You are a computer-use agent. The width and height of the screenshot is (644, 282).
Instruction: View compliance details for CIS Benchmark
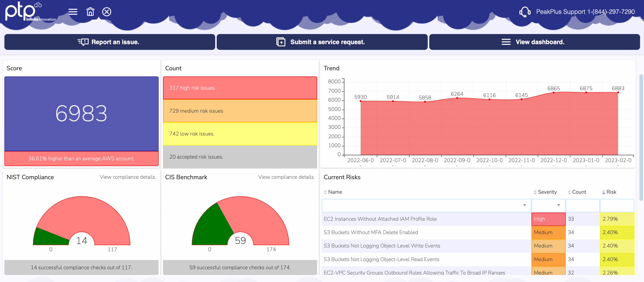(x=286, y=177)
